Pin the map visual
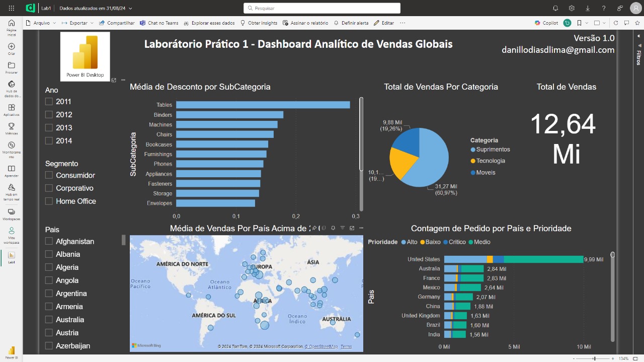The height and width of the screenshot is (362, 644). click(x=314, y=228)
